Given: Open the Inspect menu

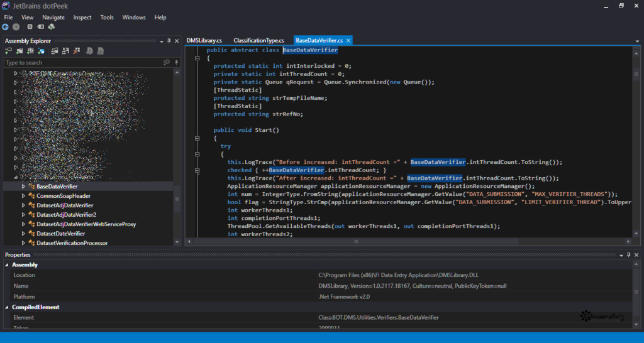Looking at the screenshot, I should coord(82,17).
